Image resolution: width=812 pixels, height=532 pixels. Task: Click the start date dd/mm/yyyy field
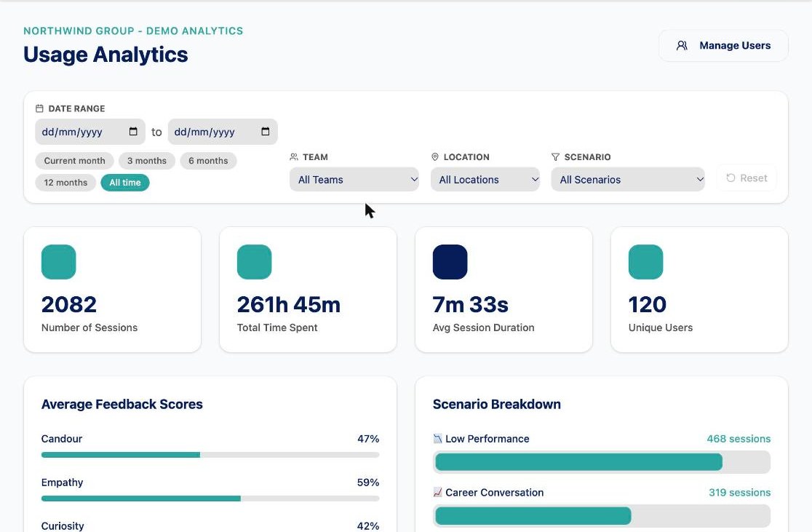coord(90,132)
